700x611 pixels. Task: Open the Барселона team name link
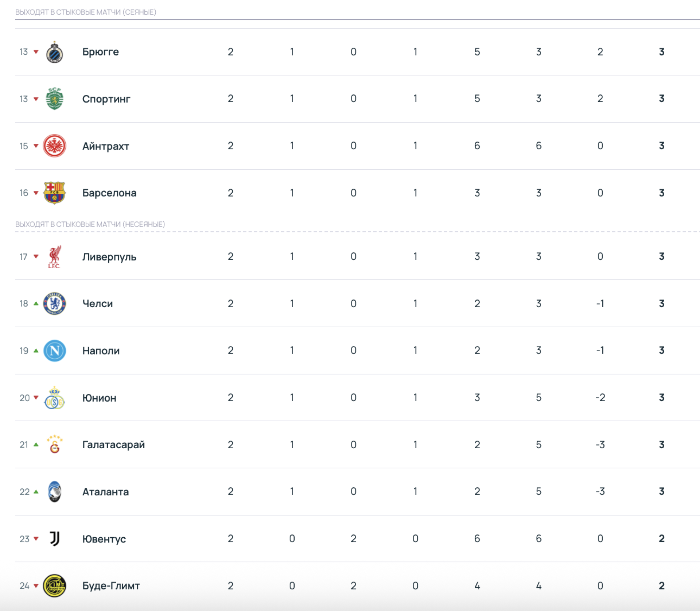tap(109, 193)
